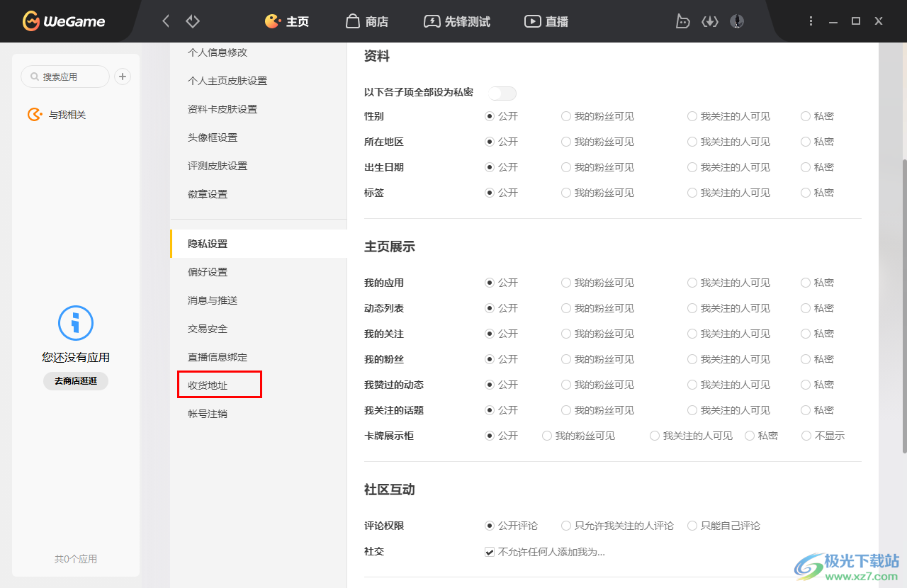Viewport: 907px width, 588px height.
Task: Set 我的应用 to 私密
Action: click(x=806, y=283)
